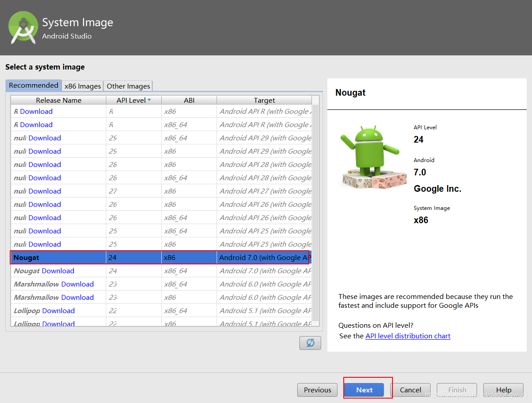532x403 pixels.
Task: Click 'Android 5.1' target in Lollipop x86_64 row
Action: tap(264, 311)
